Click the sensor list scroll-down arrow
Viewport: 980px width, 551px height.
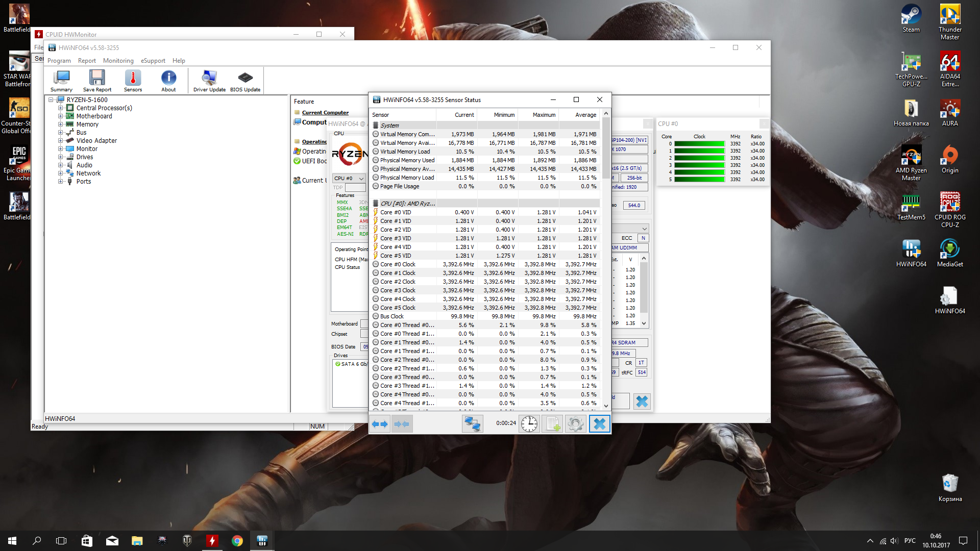(x=606, y=406)
